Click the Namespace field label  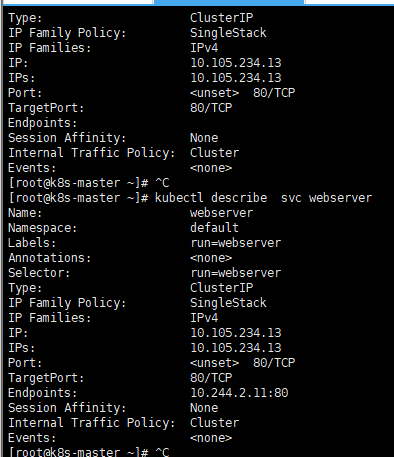coord(43,228)
